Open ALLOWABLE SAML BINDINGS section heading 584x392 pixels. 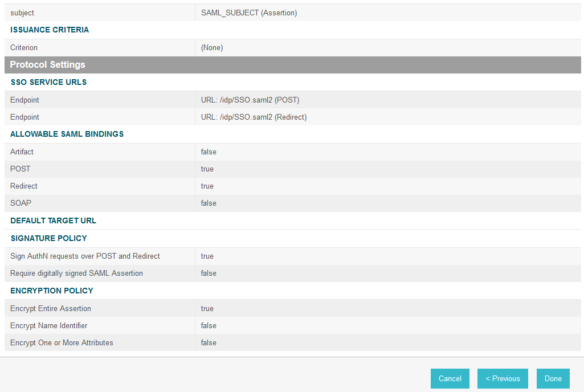pos(67,134)
